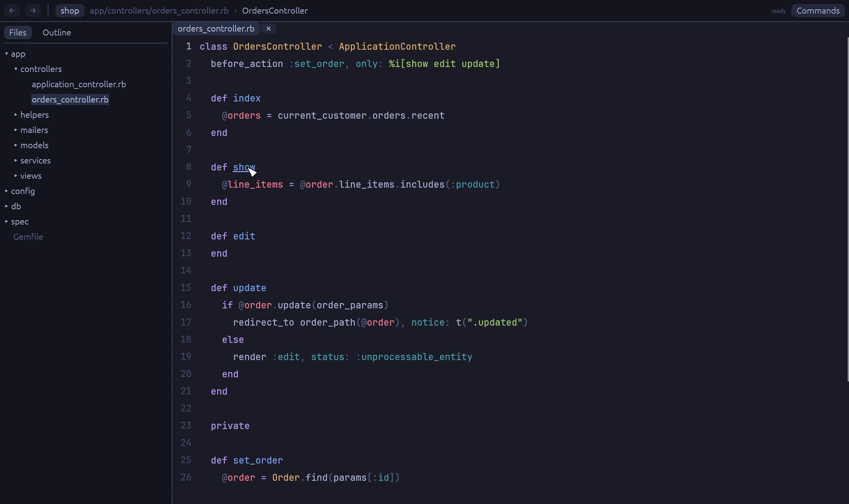This screenshot has width=849, height=504.
Task: Close the orders_controller.rb tab
Action: [268, 29]
